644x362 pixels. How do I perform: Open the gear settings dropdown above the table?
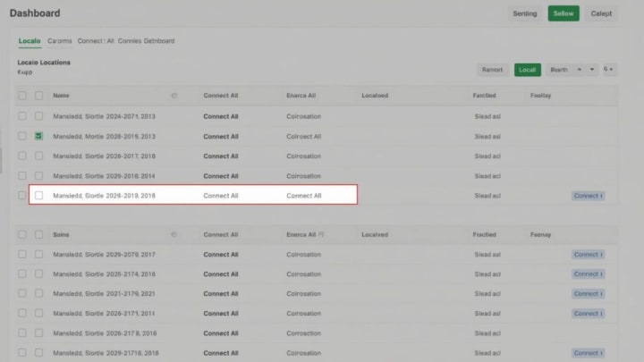[x=608, y=70]
